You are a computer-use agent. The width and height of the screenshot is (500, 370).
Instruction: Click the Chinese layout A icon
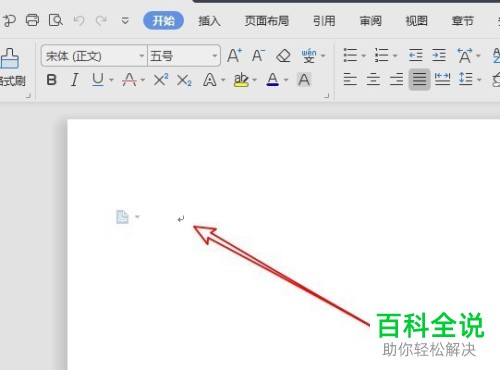click(465, 56)
